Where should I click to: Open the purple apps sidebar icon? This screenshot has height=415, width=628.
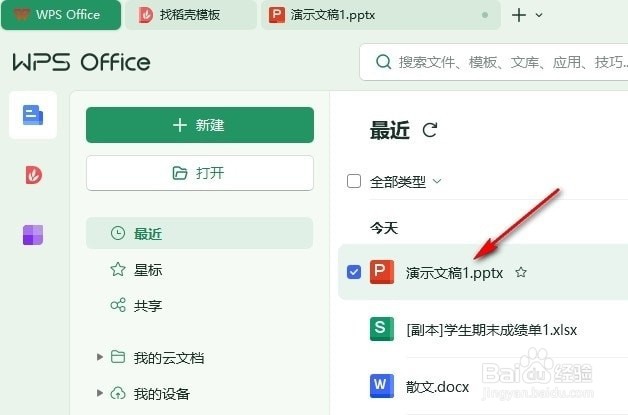pos(33,235)
